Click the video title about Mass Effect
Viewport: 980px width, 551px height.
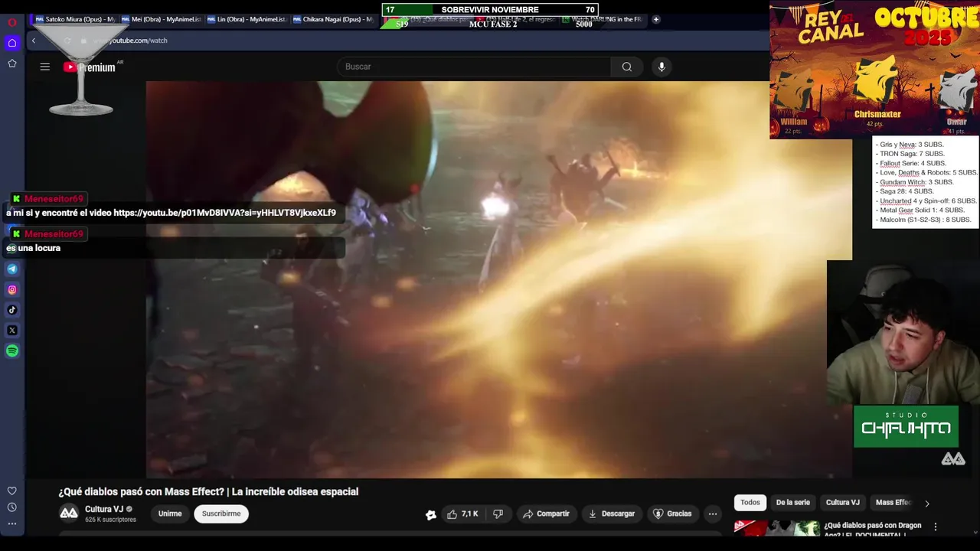[208, 492]
